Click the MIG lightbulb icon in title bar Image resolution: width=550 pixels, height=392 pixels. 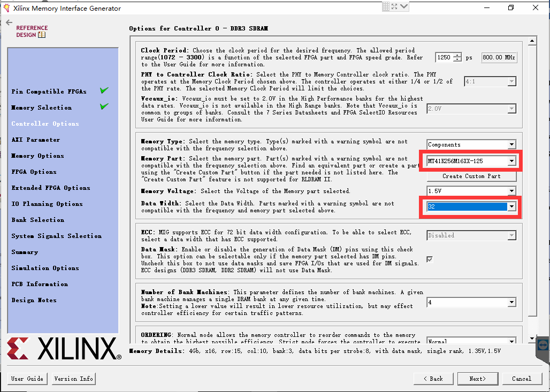click(x=5, y=6)
